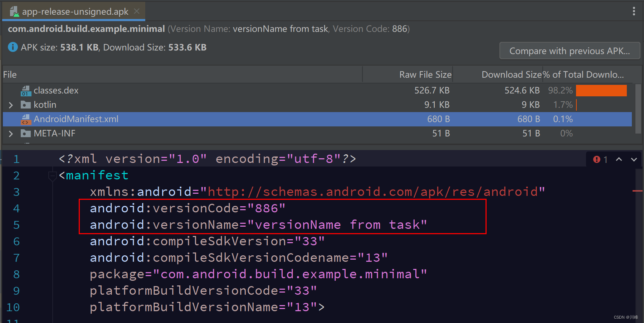Expand the kotlin folder
This screenshot has height=323, width=644.
click(10, 105)
